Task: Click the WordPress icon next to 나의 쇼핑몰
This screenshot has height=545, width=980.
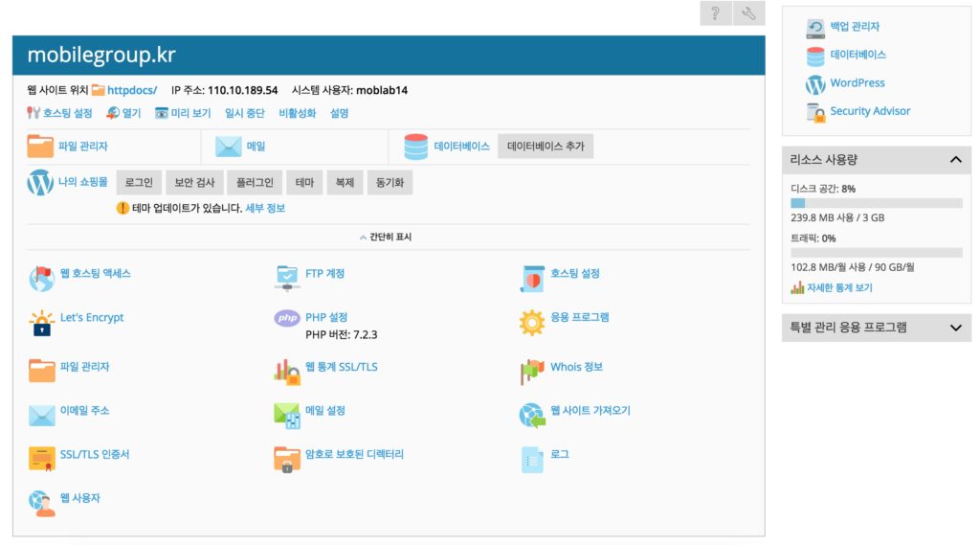Action: pos(40,183)
